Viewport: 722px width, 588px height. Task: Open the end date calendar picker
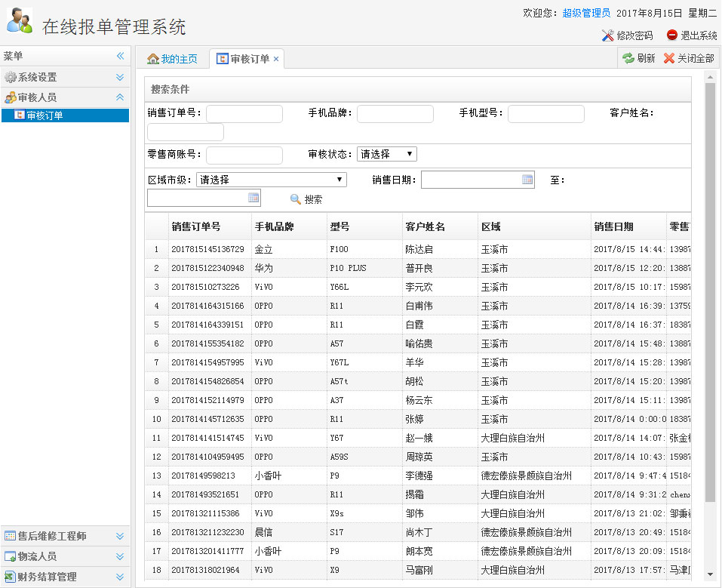tap(253, 198)
